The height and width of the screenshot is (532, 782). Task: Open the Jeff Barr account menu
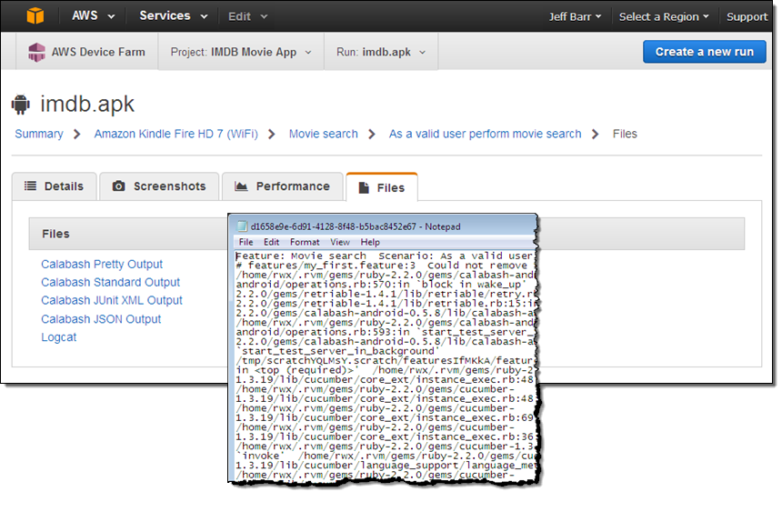(x=575, y=16)
